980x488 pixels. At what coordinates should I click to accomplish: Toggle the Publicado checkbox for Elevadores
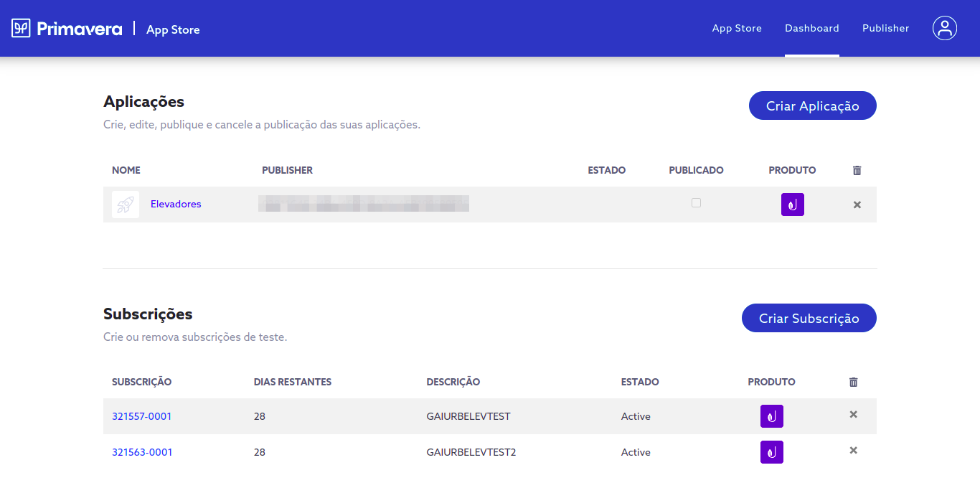pos(696,202)
